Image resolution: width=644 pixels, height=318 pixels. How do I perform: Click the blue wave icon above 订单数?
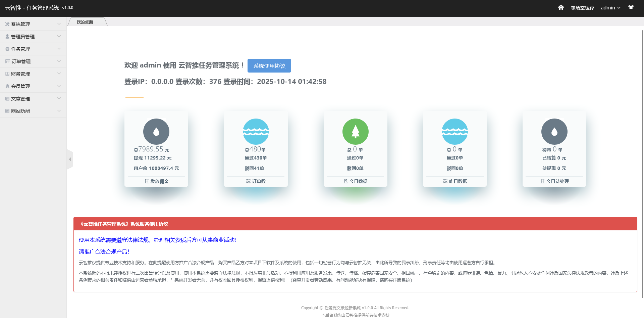pos(256,132)
